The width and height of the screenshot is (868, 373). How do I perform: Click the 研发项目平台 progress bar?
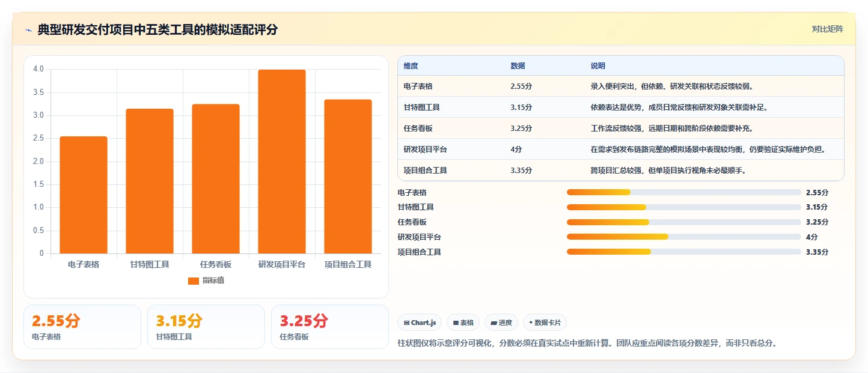683,237
